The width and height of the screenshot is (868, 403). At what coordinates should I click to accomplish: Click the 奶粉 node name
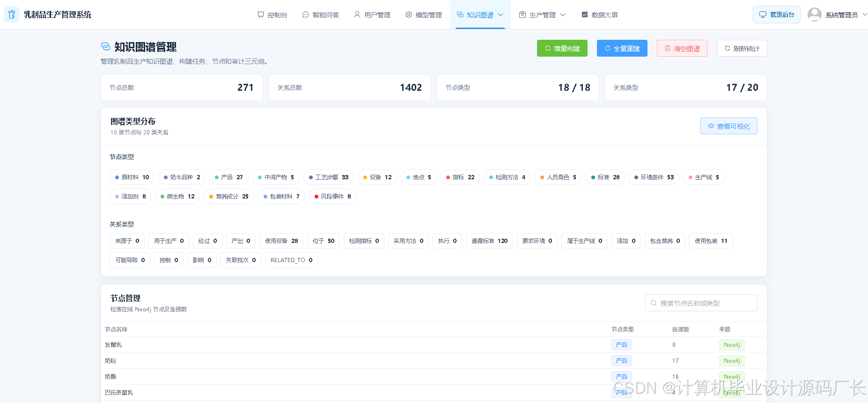click(110, 361)
